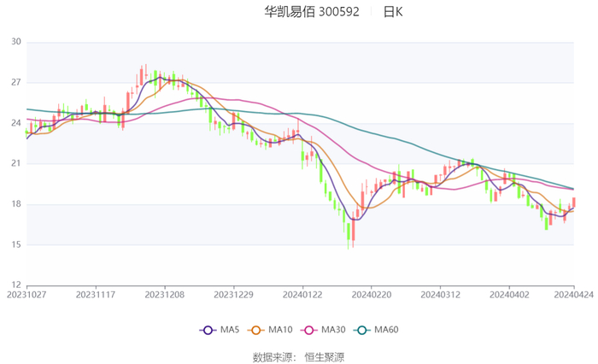
Task: Select the 20231208 date axis label
Action: click(164, 293)
